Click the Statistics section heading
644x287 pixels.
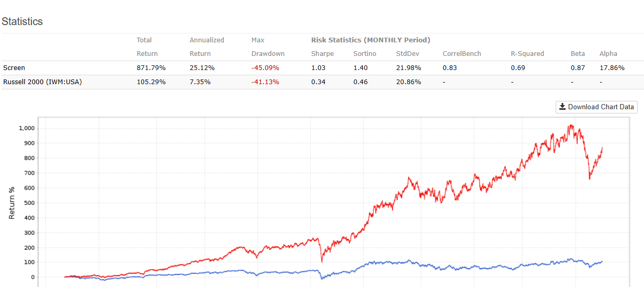coord(22,21)
